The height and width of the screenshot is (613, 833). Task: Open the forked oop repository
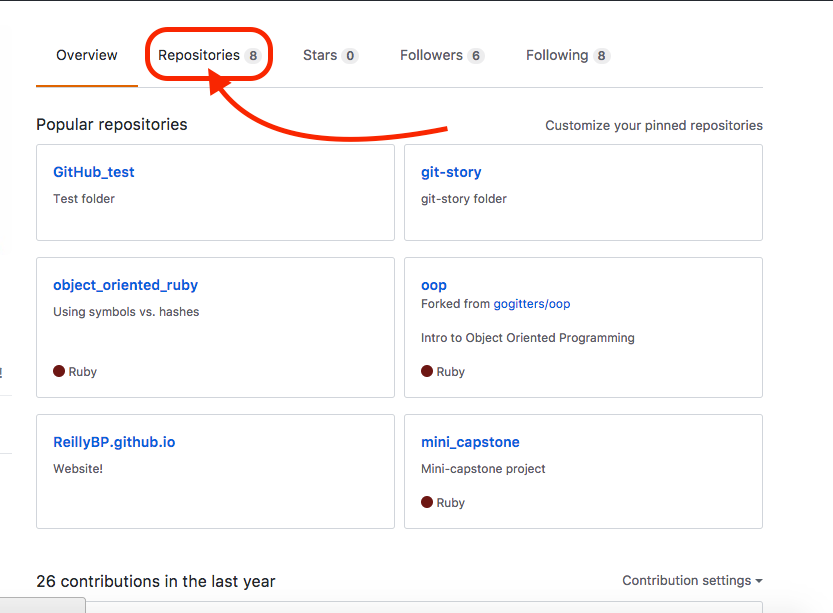point(434,284)
